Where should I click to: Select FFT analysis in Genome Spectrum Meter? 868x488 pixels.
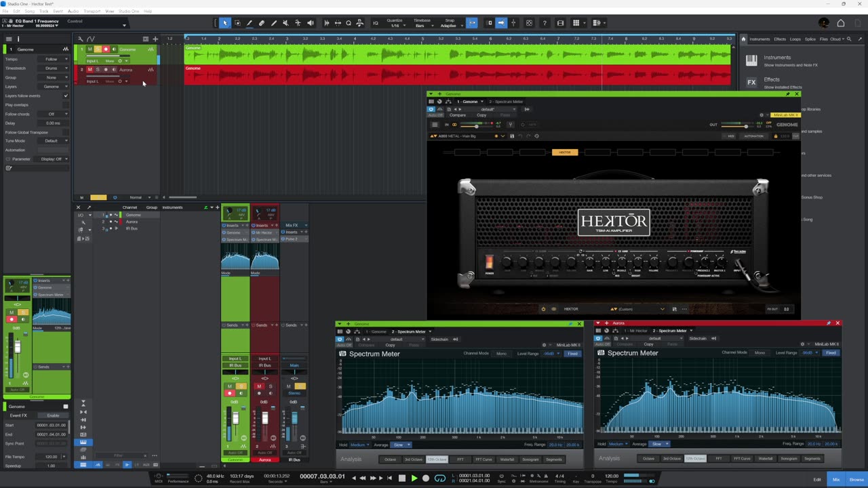point(460,460)
